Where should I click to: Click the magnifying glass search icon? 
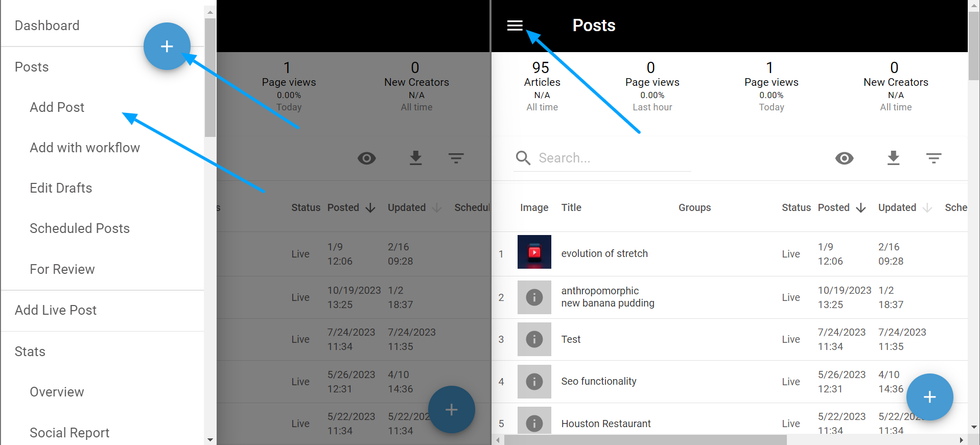pyautogui.click(x=523, y=158)
